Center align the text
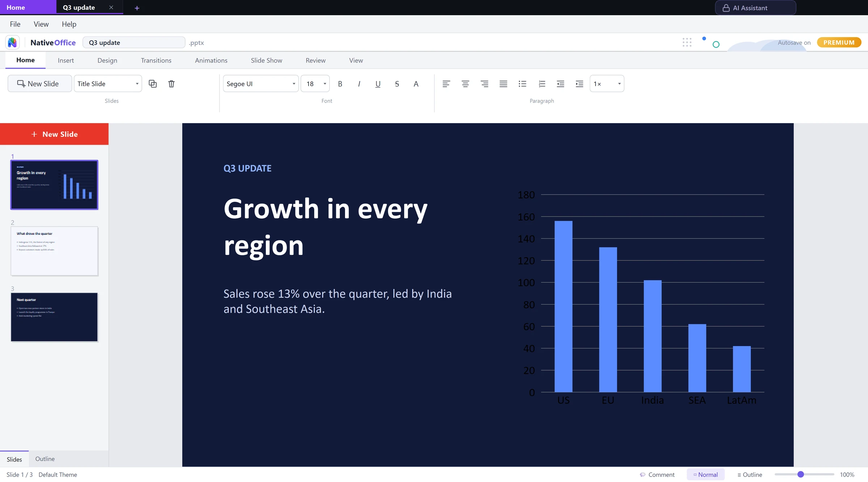Image resolution: width=868 pixels, height=482 pixels. pyautogui.click(x=465, y=84)
